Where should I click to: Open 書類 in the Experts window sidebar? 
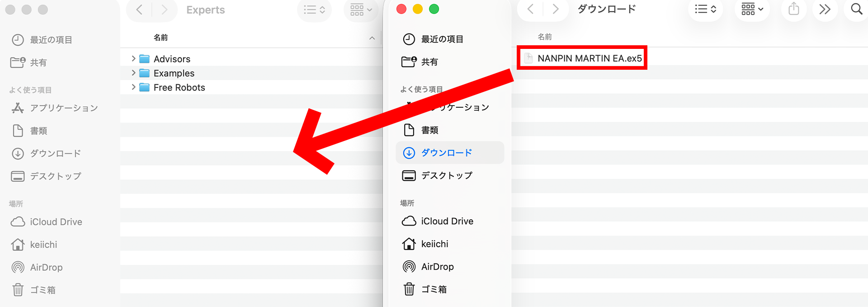38,131
